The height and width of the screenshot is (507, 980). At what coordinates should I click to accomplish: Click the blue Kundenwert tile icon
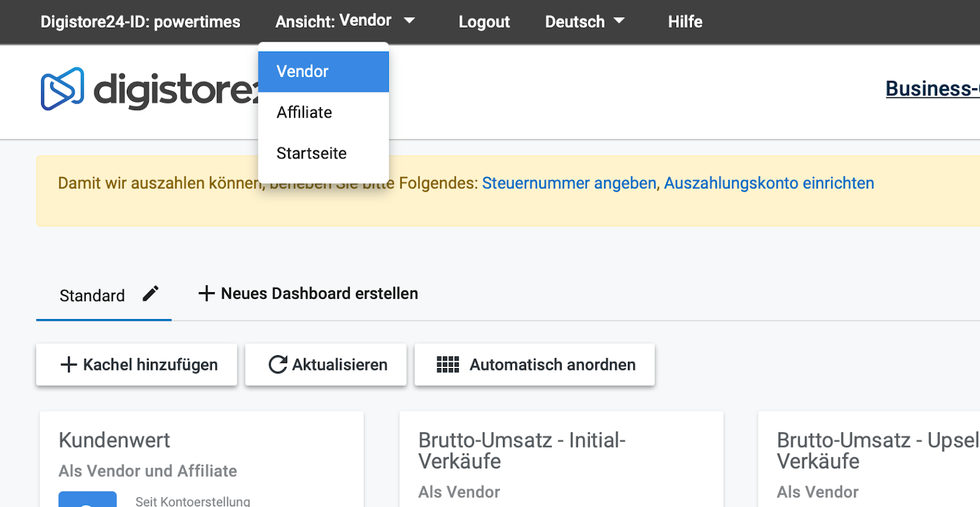(x=87, y=498)
